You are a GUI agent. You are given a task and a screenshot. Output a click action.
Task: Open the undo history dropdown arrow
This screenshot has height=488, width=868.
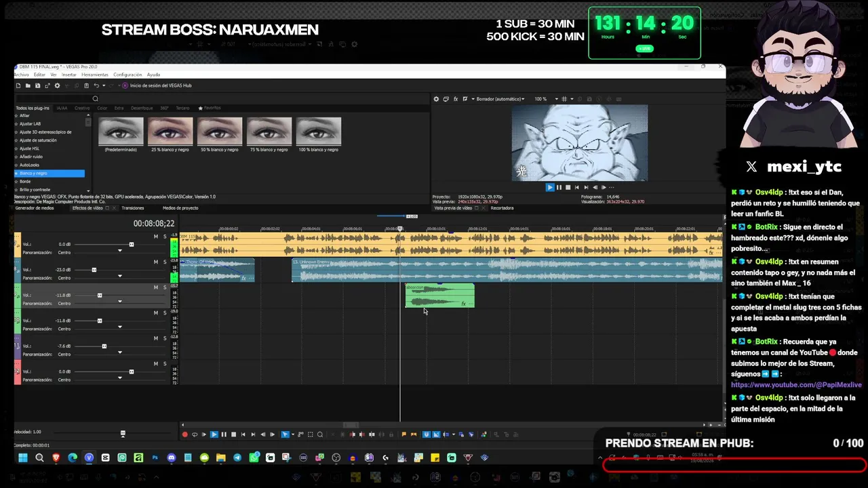tap(104, 85)
